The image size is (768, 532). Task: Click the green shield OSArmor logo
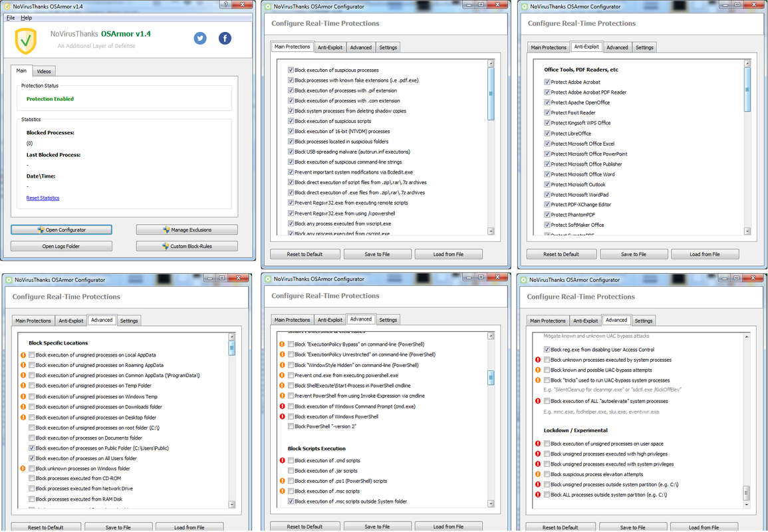pyautogui.click(x=26, y=41)
